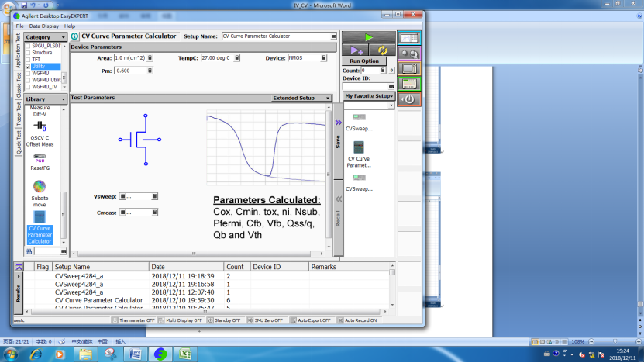Open the Help menu
This screenshot has width=644, height=363.
[70, 26]
